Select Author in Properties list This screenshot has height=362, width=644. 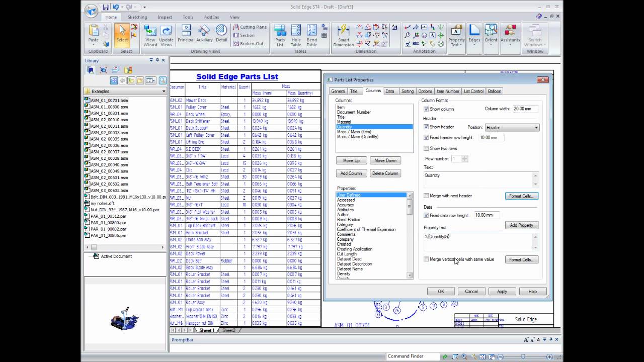(x=343, y=215)
